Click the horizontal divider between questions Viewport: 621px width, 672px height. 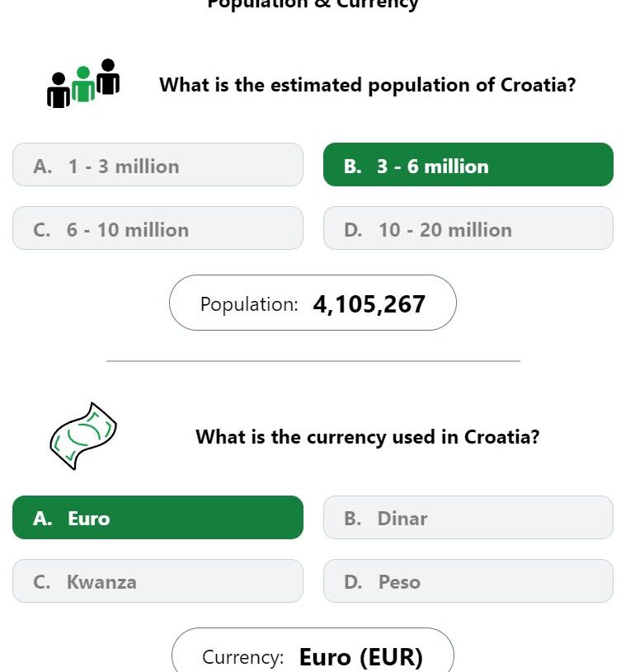[313, 361]
